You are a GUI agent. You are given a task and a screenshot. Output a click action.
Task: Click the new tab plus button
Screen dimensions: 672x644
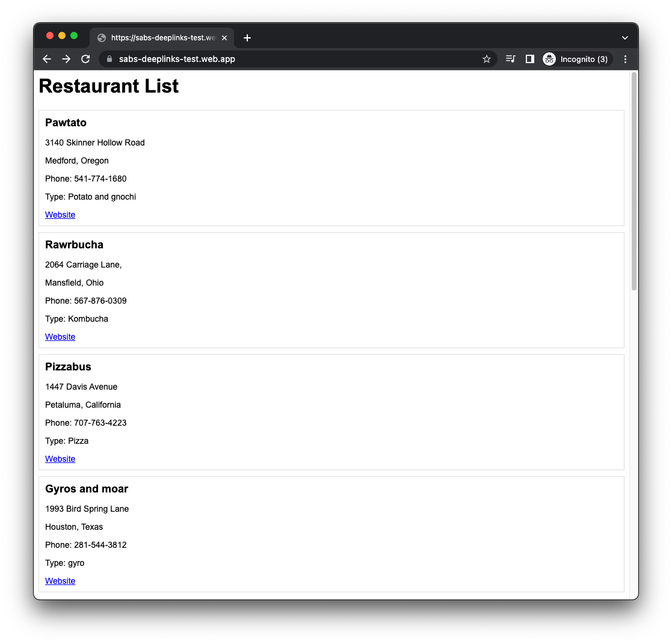pyautogui.click(x=247, y=37)
